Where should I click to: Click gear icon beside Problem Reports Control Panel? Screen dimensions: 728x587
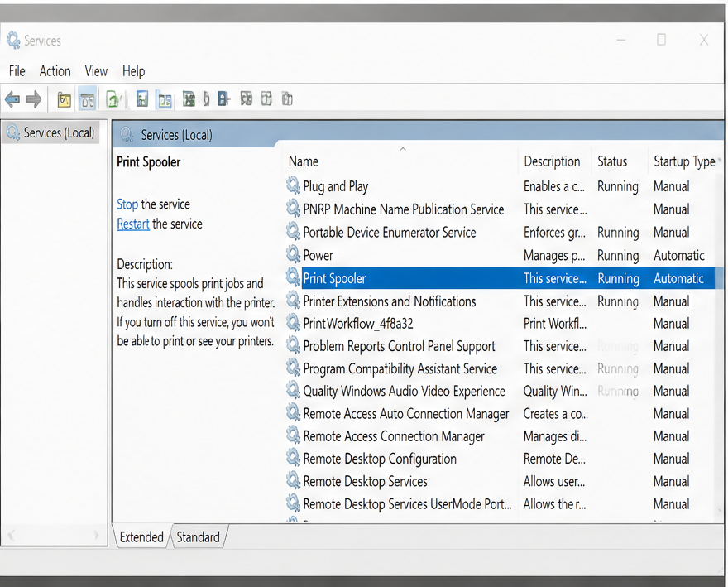coord(293,345)
